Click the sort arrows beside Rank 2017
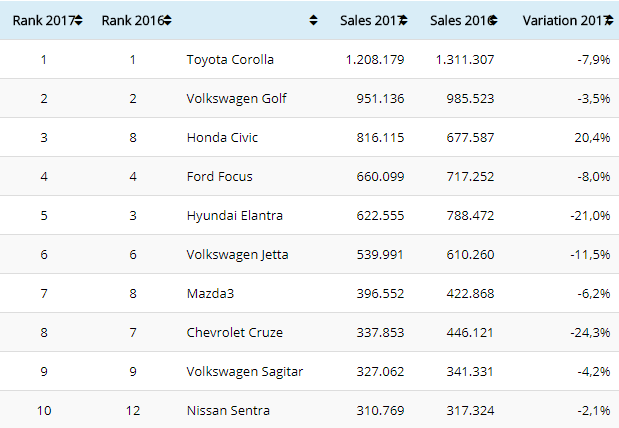 [78, 20]
